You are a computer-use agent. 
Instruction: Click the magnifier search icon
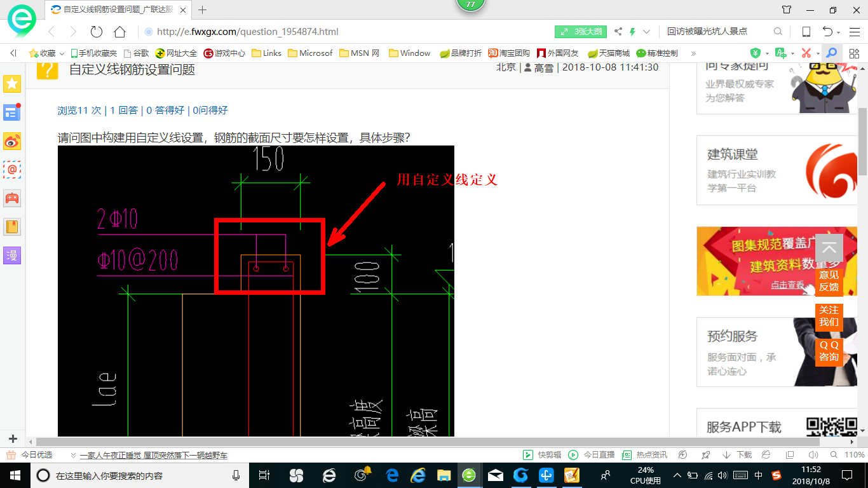pyautogui.click(x=778, y=32)
